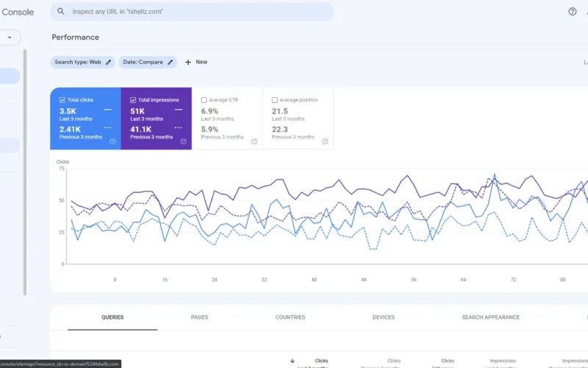Switch to the Countries tab
Screen dimensions: 588x368
(x=290, y=317)
